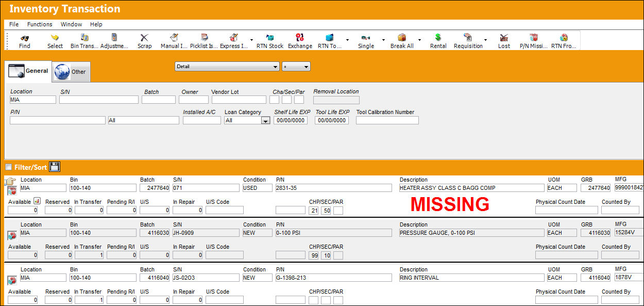This screenshot has width=644, height=306.
Task: Click the All field beside P/N
Action: coord(144,120)
